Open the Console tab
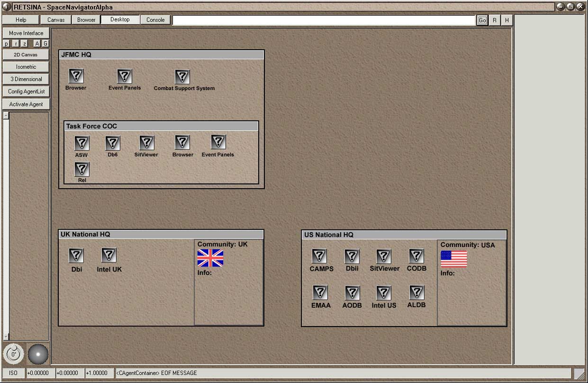Viewport: 588px width, 383px height. click(x=155, y=20)
